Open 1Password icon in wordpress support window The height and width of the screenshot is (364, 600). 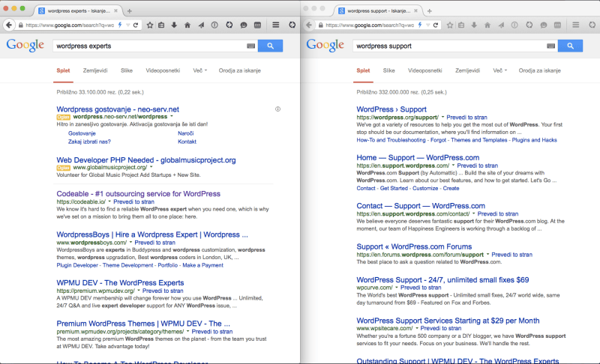tap(514, 25)
